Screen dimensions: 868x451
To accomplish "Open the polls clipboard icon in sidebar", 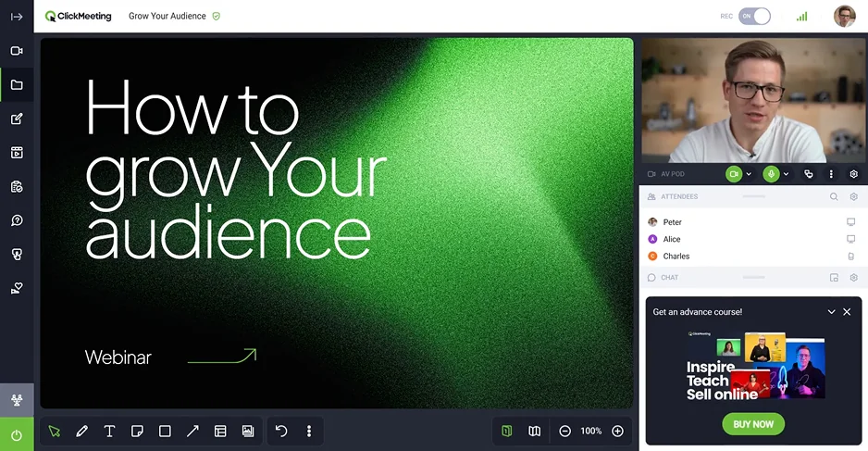I will tap(17, 187).
